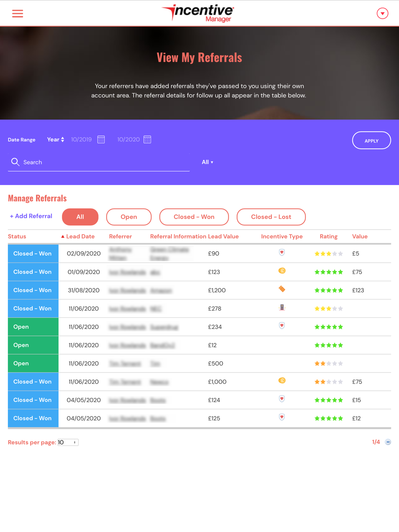Expand the Year date range dropdown
The width and height of the screenshot is (399, 532).
coord(55,140)
